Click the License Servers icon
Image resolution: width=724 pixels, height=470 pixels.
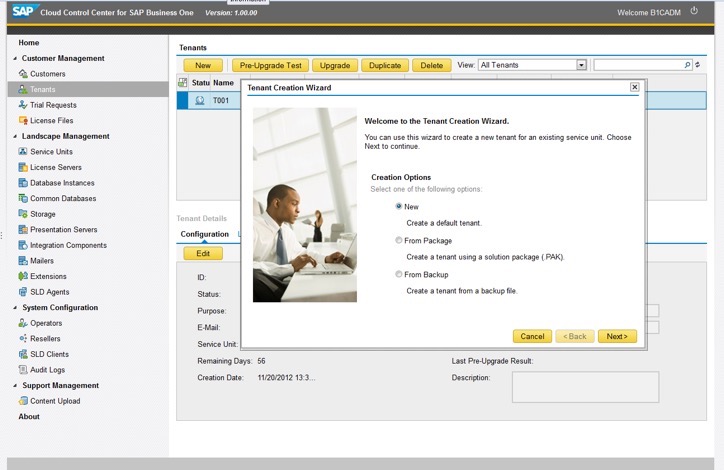[x=23, y=167]
